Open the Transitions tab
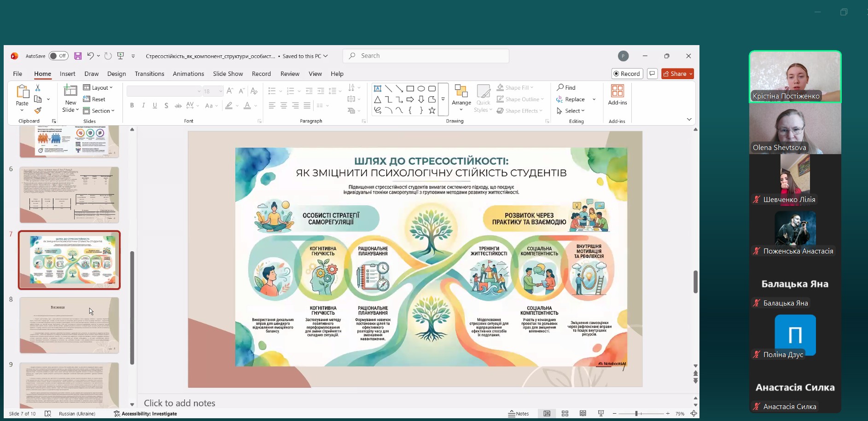The width and height of the screenshot is (868, 421). (149, 74)
